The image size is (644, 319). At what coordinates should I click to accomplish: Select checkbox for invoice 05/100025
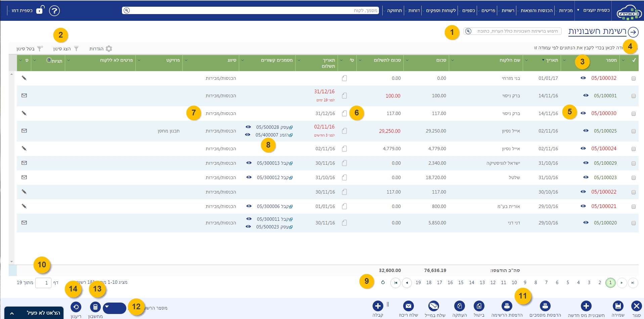(x=634, y=131)
